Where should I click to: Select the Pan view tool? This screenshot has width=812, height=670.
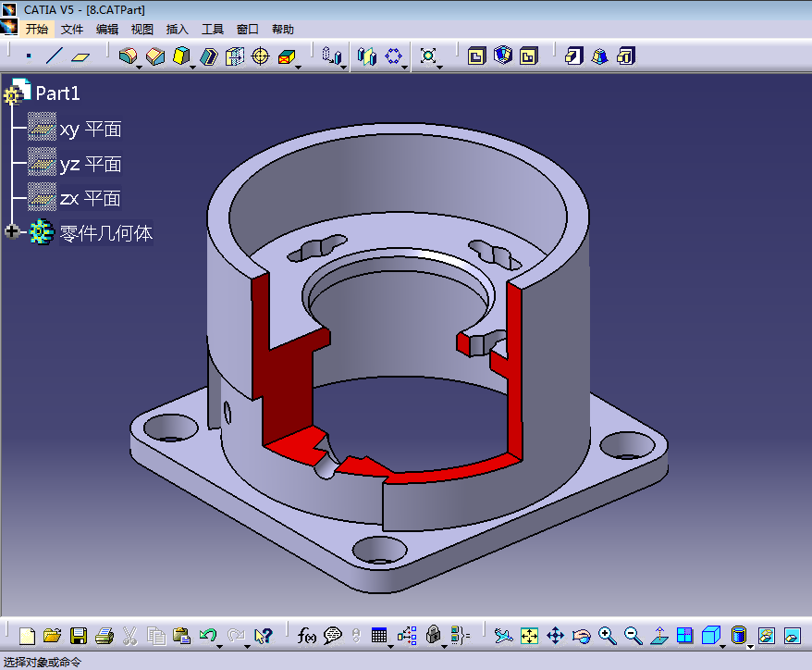tap(555, 636)
